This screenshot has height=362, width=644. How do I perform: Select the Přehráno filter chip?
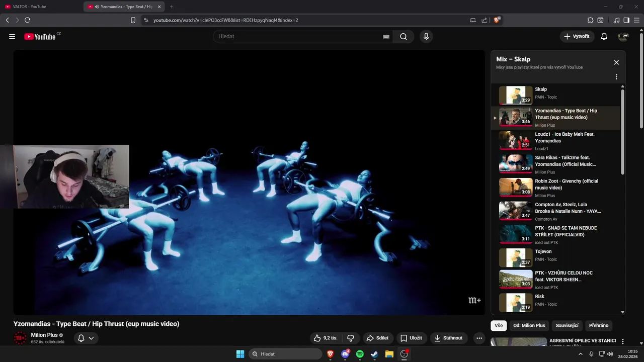click(x=599, y=325)
